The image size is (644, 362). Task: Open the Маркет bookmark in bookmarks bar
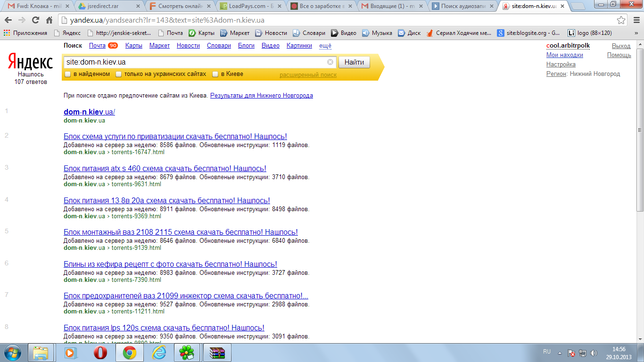(235, 33)
